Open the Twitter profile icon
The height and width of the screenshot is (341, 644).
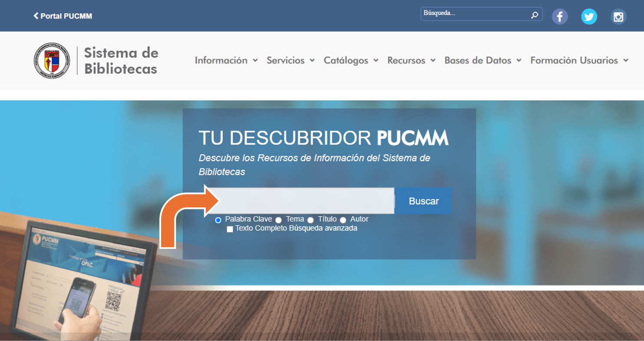[x=589, y=17]
